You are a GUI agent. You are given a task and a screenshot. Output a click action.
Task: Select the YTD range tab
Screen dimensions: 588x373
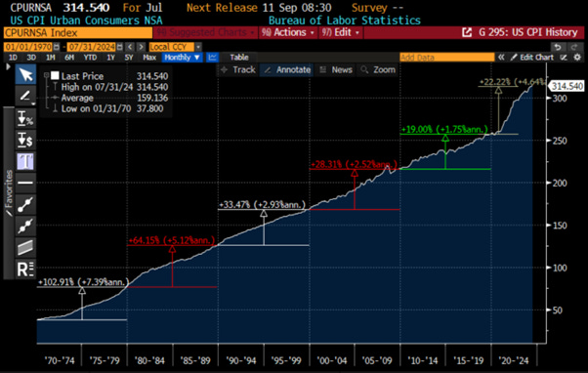[x=90, y=58]
